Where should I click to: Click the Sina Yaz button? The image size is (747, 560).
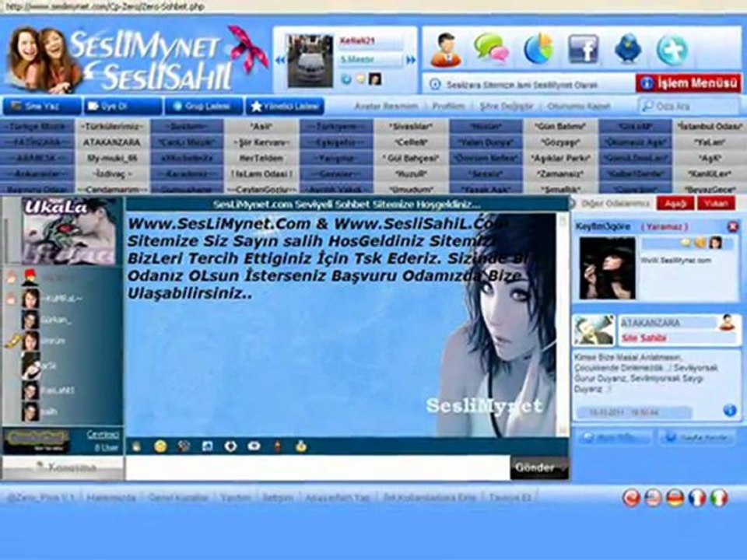coord(42,107)
